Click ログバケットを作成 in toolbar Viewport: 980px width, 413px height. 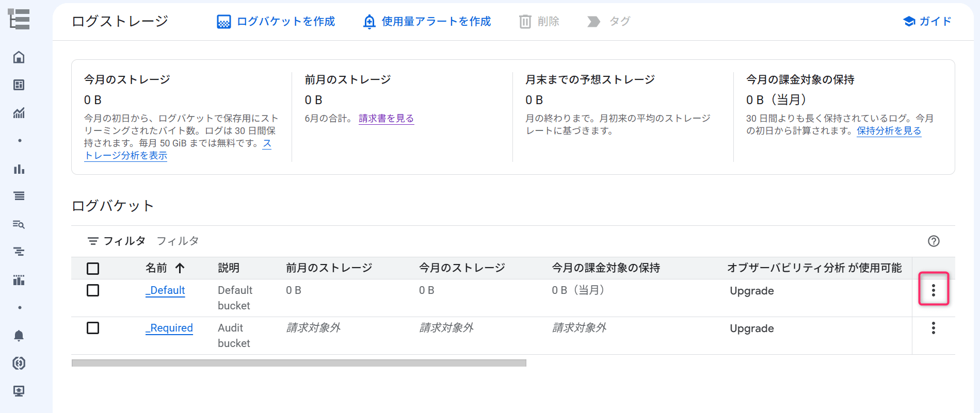276,21
